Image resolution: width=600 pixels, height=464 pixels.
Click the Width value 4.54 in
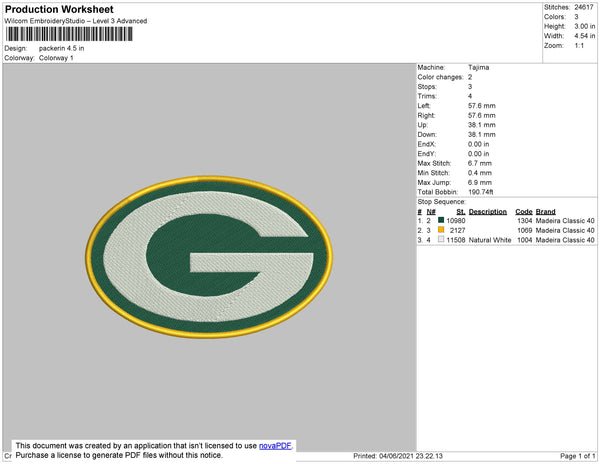coord(584,36)
